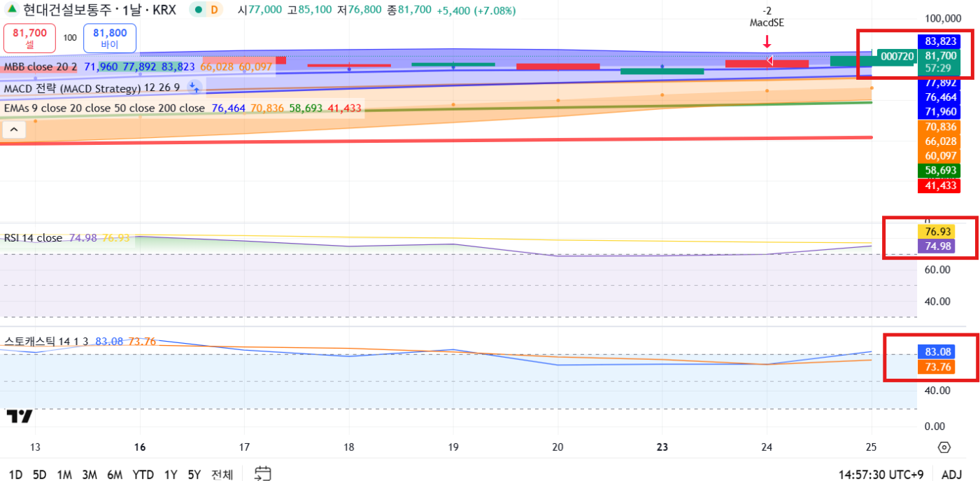Open the go-to-date calendar icon

262,474
